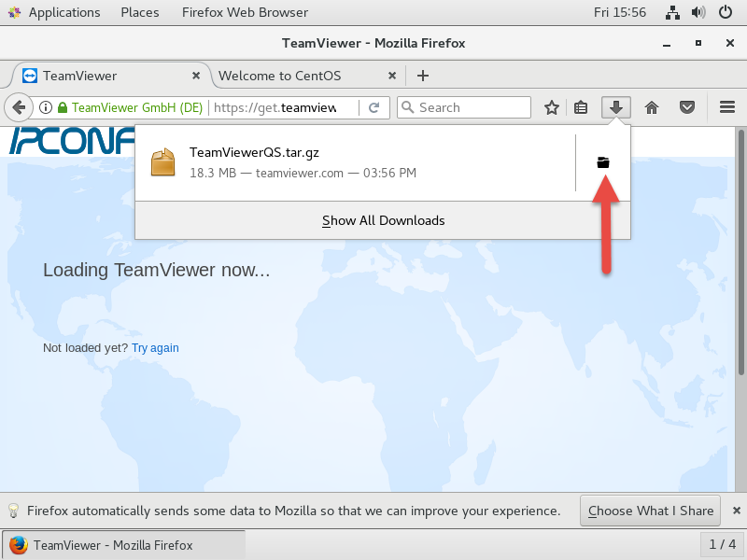Screen dimensions: 747x560
Task: Show your bookmarks list icon
Action: 580,107
